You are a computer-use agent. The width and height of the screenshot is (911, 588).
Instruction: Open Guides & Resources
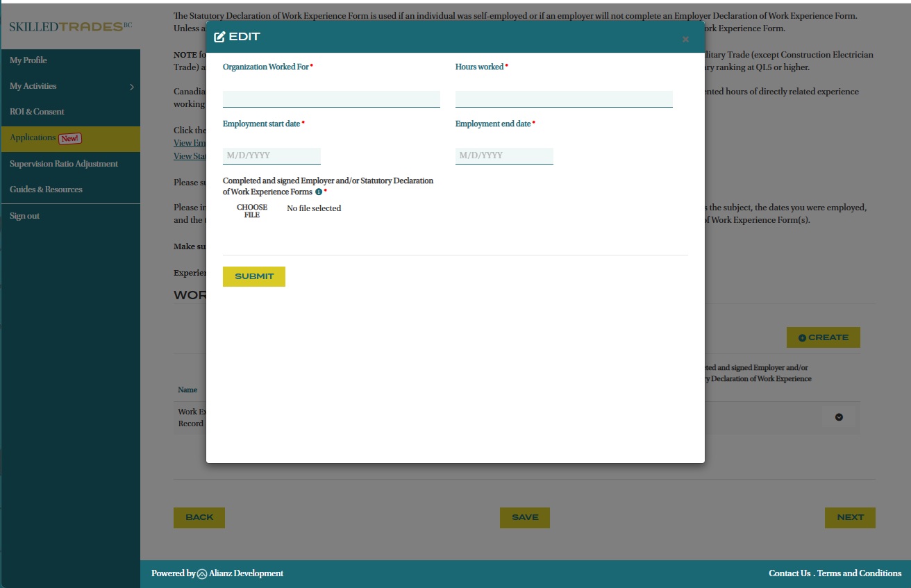click(x=46, y=190)
